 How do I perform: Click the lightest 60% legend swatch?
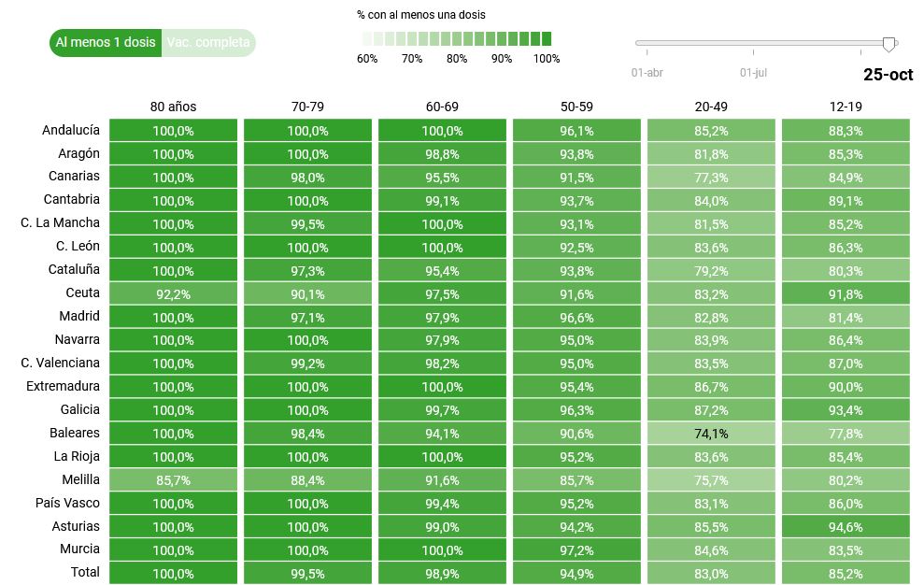(x=367, y=39)
